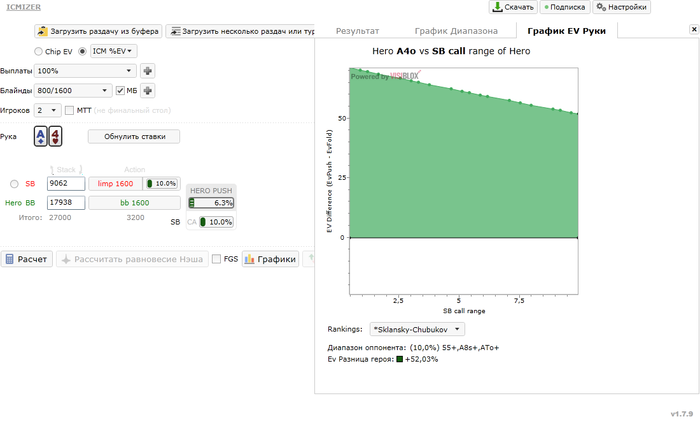The width and height of the screenshot is (700, 426).
Task: Select the ICM radio button
Action: coord(82,51)
